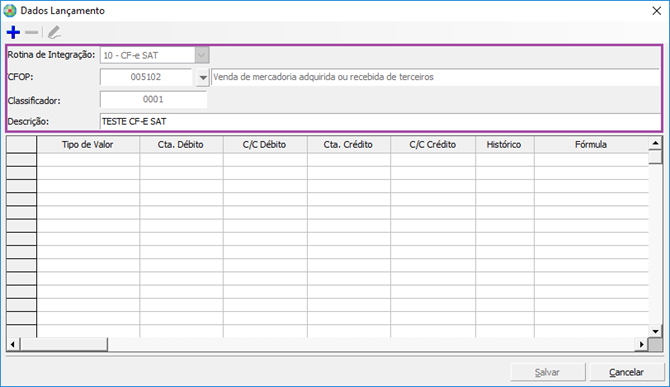Click the Descrição label
670x387 pixels.
(28, 122)
